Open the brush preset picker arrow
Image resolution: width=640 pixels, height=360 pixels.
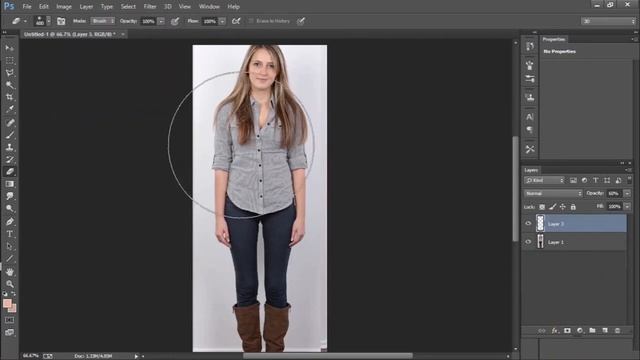49,21
